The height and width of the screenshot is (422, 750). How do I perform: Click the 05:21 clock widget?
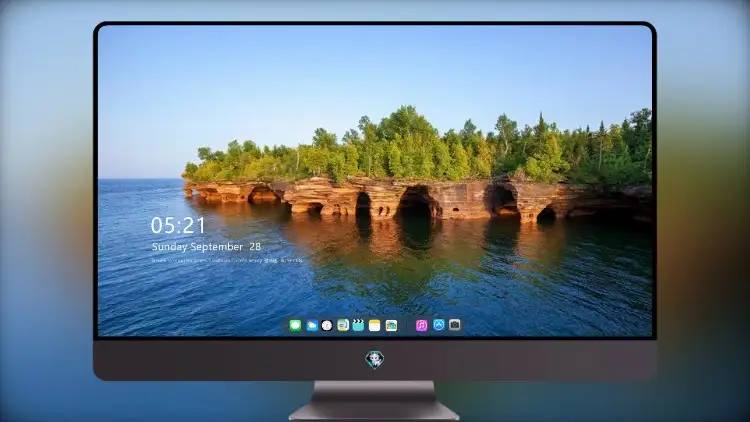178,225
